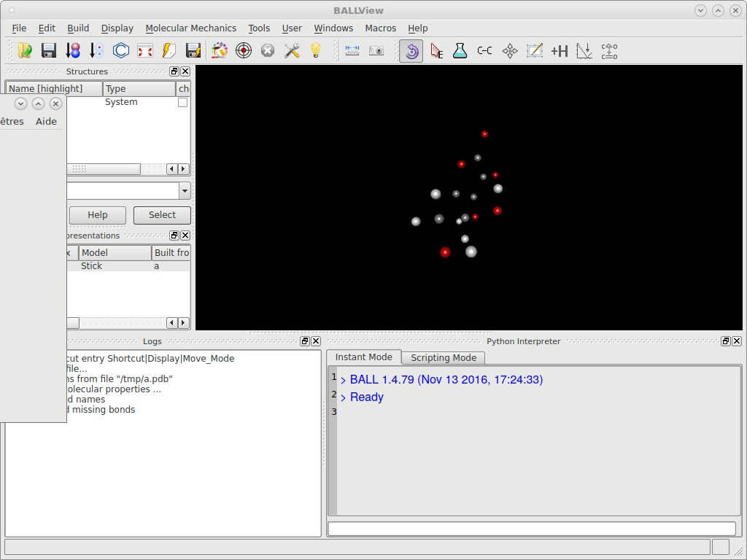Open the File menu

[19, 28]
